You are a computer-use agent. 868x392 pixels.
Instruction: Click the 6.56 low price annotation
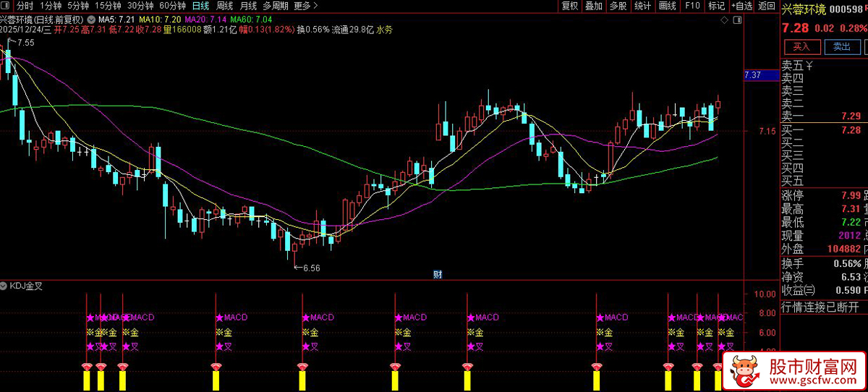tap(311, 268)
